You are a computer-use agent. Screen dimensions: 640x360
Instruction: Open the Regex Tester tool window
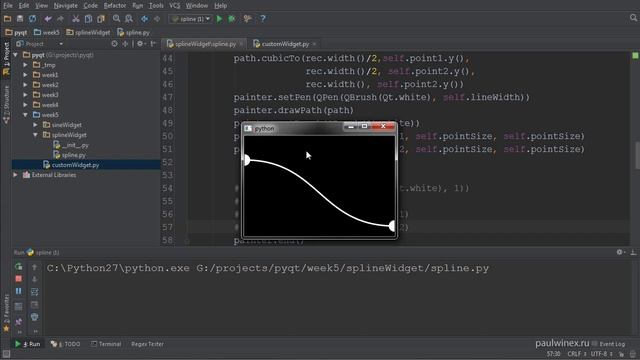tap(147, 344)
